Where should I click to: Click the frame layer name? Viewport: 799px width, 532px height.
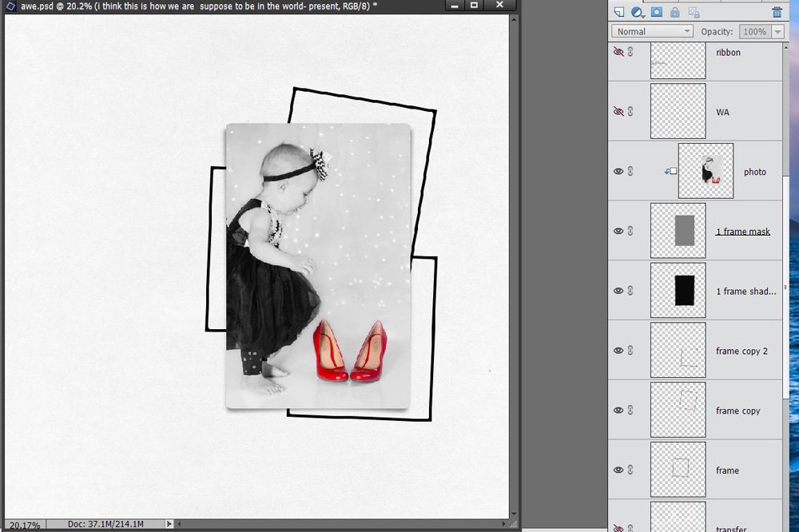point(727,470)
